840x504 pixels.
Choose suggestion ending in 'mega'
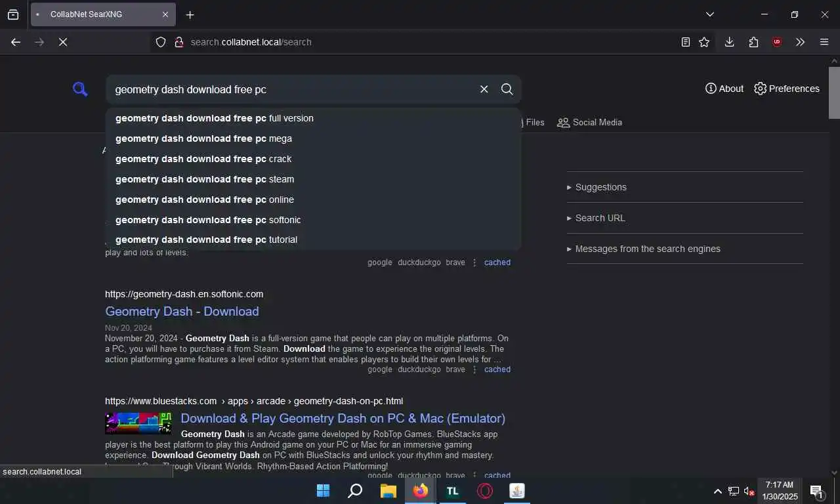tap(313, 138)
